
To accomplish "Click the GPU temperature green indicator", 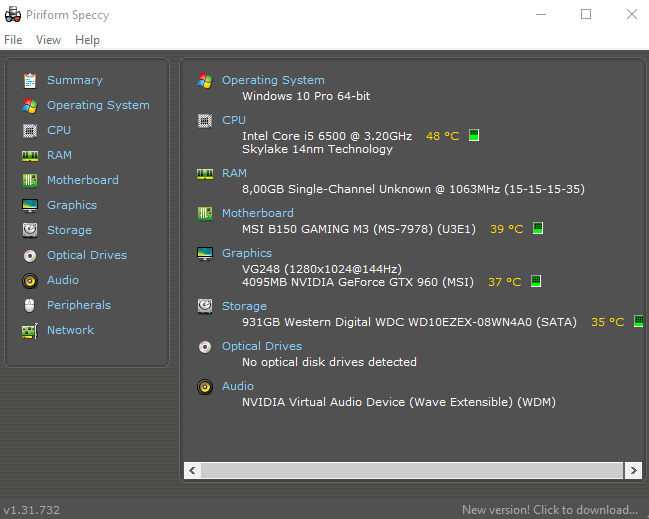I will [x=536, y=281].
